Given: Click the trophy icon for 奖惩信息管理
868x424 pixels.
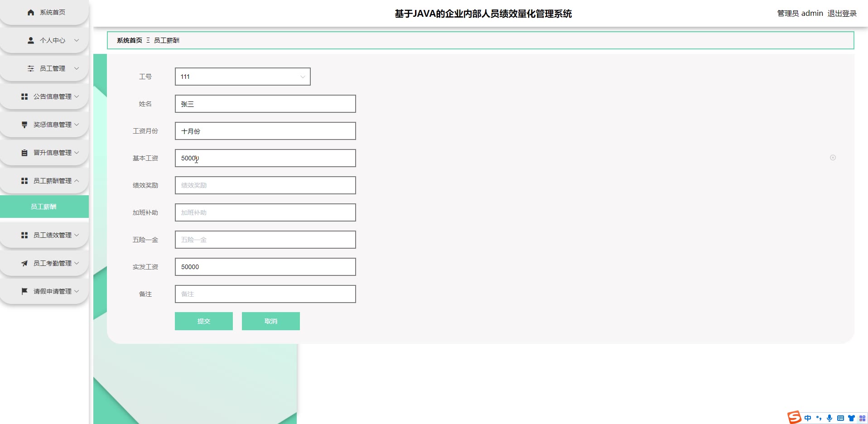Looking at the screenshot, I should point(24,125).
